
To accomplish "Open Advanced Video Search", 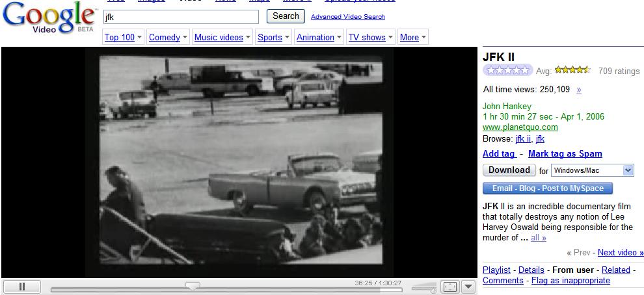I will 348,16.
